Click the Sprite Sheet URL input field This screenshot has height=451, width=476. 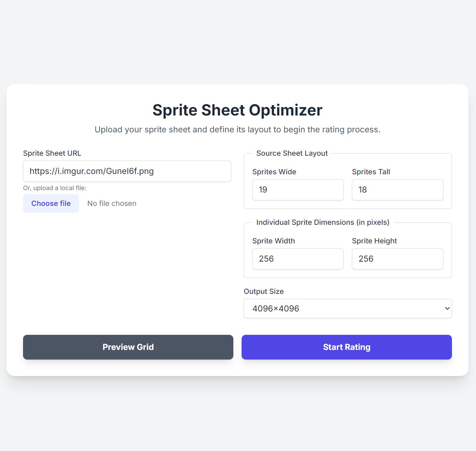pyautogui.click(x=127, y=171)
